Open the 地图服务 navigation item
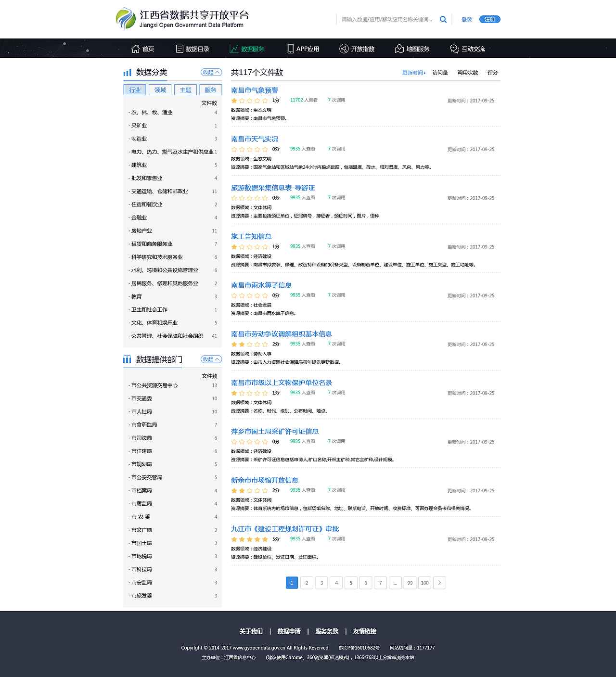The width and height of the screenshot is (616, 677). point(412,49)
